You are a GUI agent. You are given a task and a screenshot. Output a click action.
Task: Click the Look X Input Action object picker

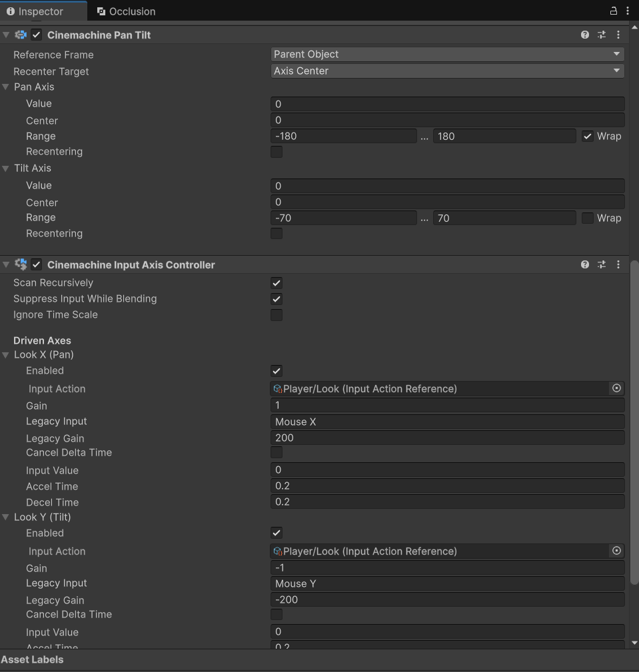pyautogui.click(x=616, y=388)
